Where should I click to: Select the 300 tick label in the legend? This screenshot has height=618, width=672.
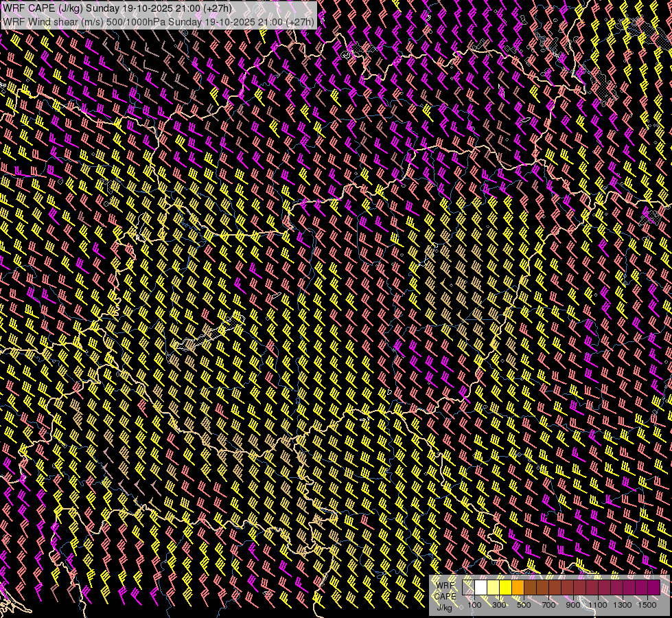(x=499, y=605)
